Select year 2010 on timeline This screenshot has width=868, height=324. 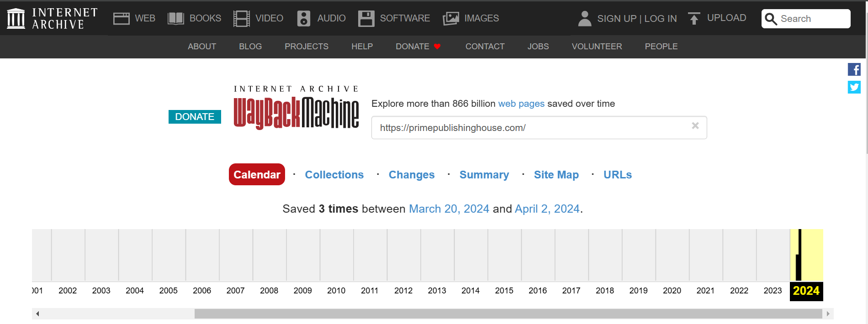336,291
